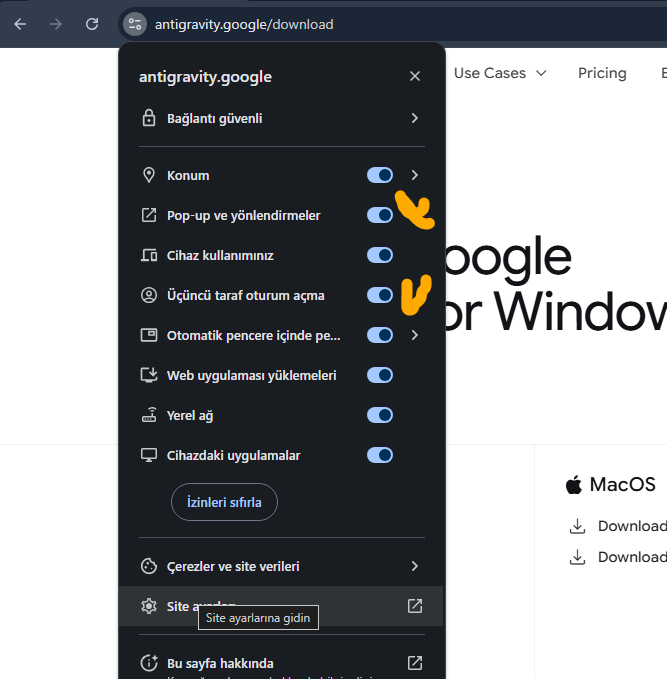Click the Cihaz kullanımınız devices icon

[149, 255]
